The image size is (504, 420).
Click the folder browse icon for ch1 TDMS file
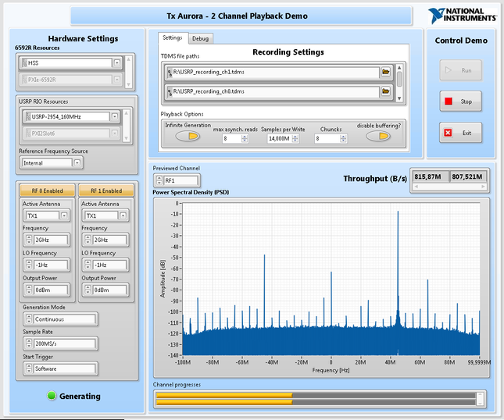pyautogui.click(x=385, y=73)
